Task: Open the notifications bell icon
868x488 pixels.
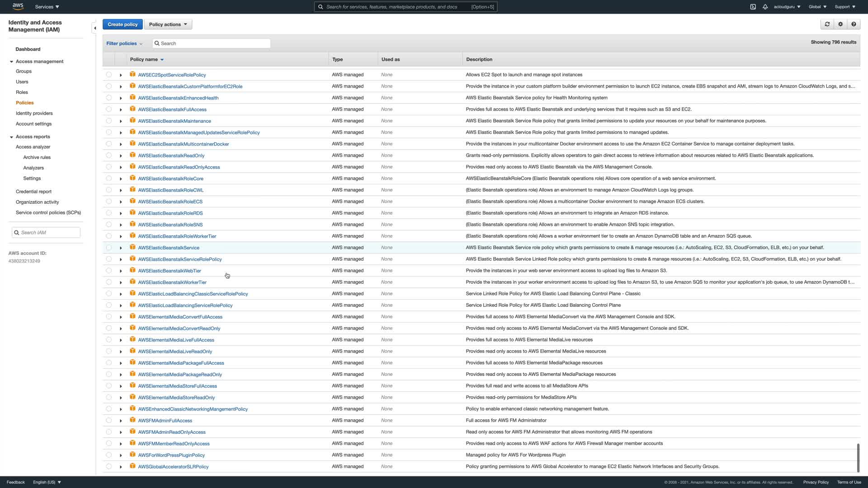Action: click(x=765, y=7)
